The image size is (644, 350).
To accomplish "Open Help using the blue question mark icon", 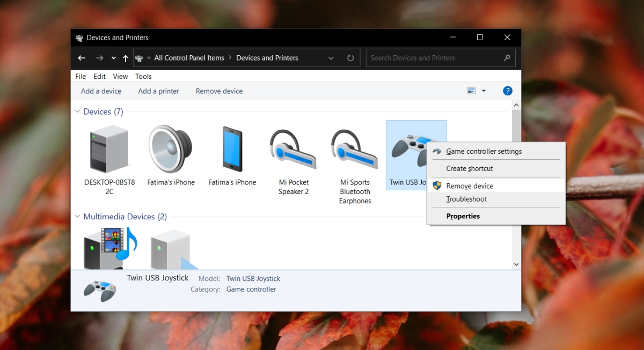I will 508,91.
